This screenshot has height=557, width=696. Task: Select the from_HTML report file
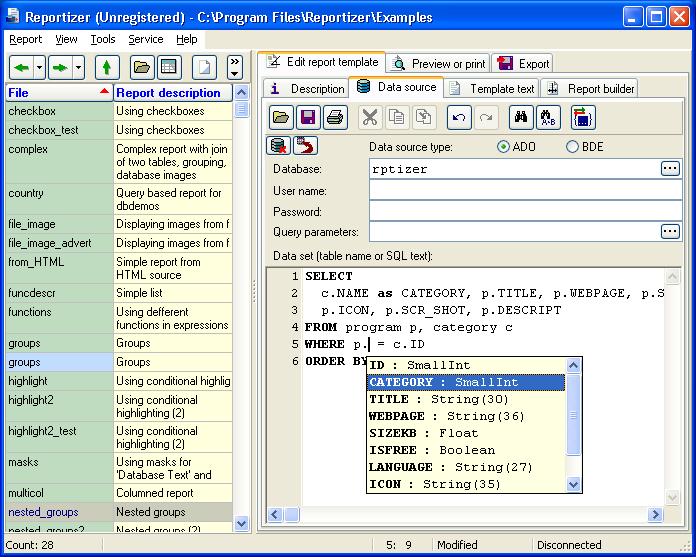point(59,268)
